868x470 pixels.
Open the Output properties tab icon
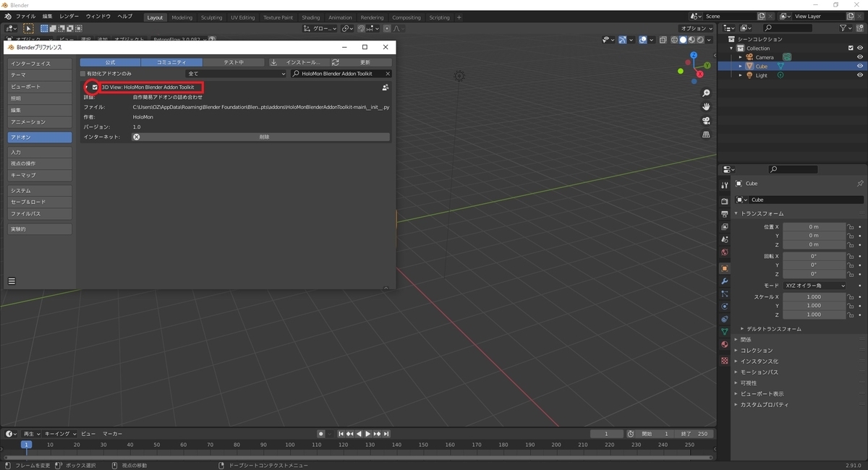point(724,214)
